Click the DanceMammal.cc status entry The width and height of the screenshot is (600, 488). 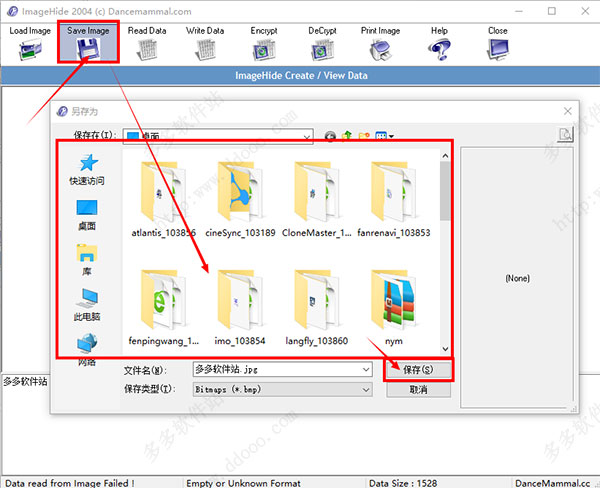pos(552,483)
